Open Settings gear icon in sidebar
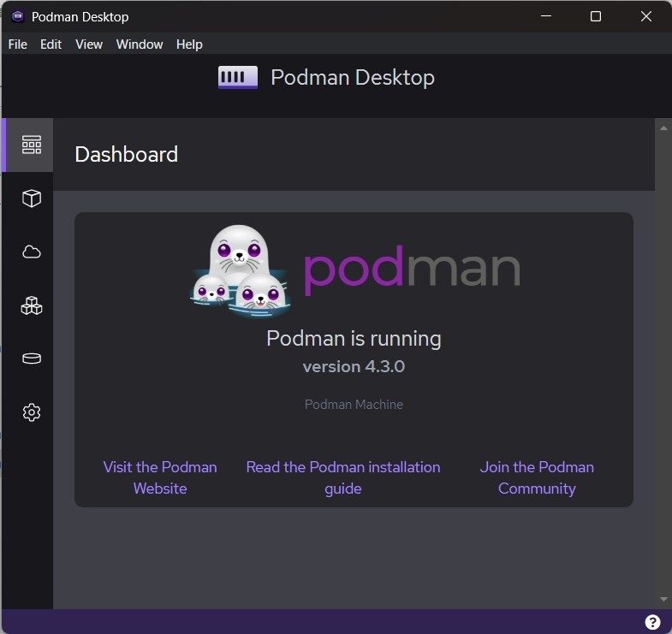This screenshot has width=672, height=634. (x=32, y=412)
